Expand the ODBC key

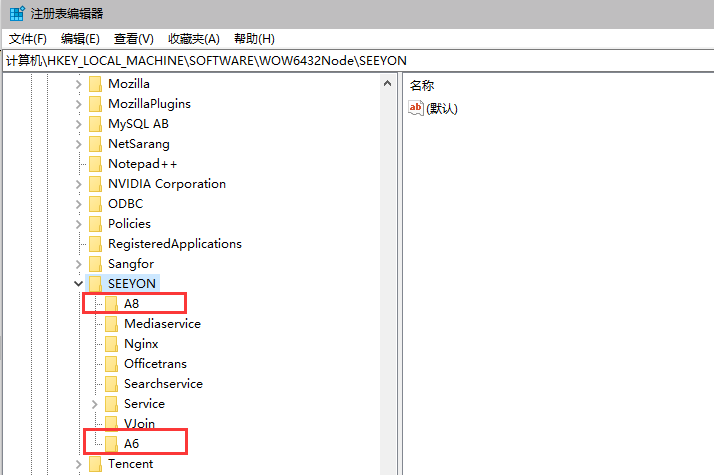coord(78,204)
